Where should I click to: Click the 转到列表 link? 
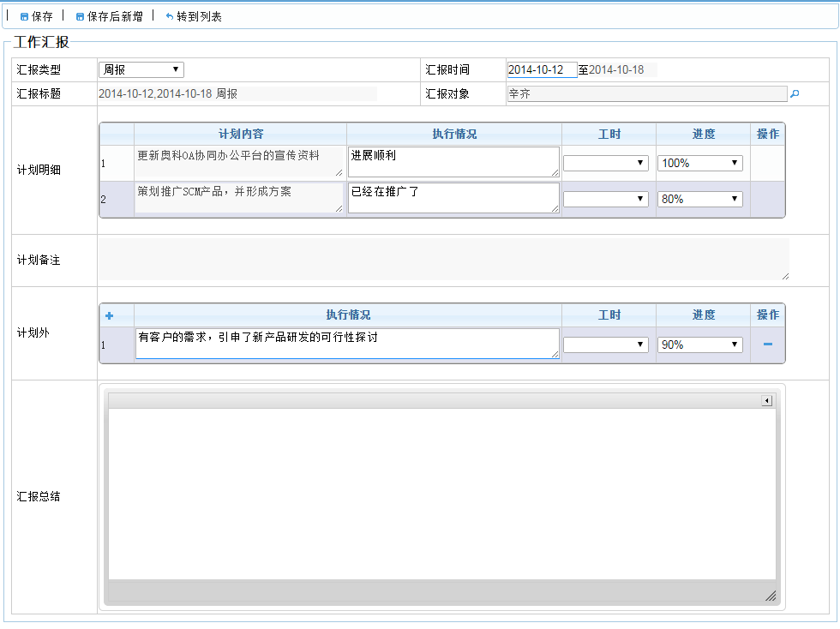[199, 16]
